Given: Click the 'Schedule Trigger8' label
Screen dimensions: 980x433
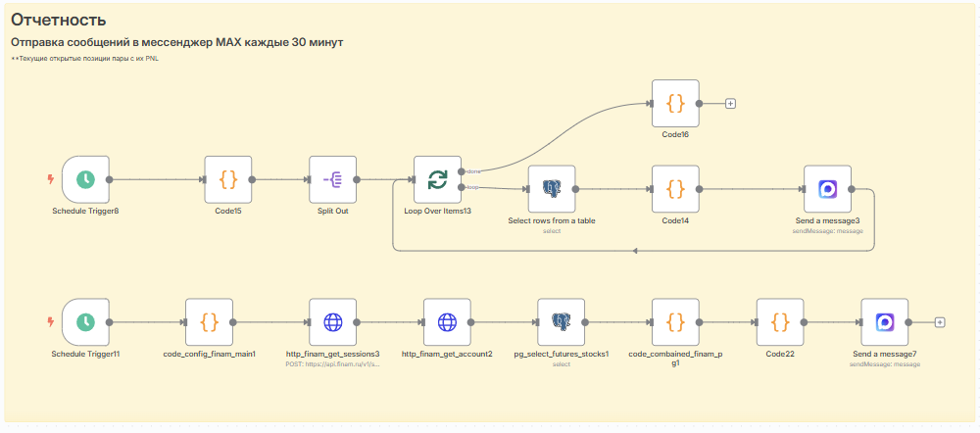Looking at the screenshot, I should 85,212.
